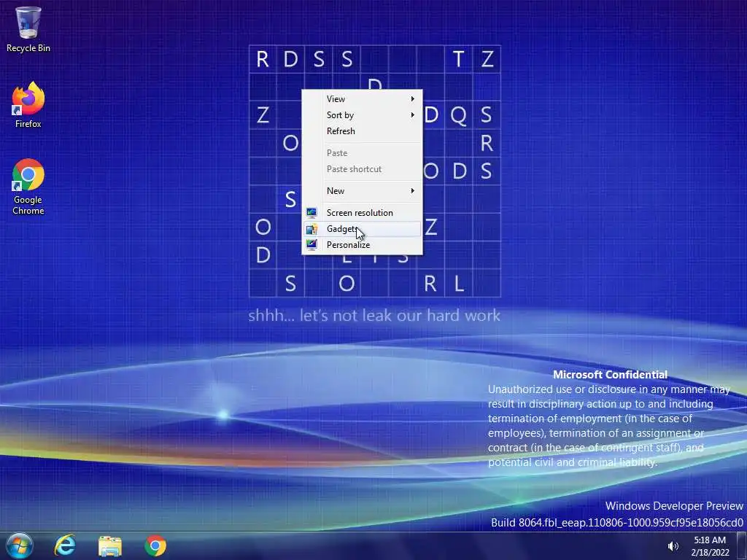Click the Screen resolution monitor icon
Viewport: 747px width, 560px height.
(x=311, y=212)
